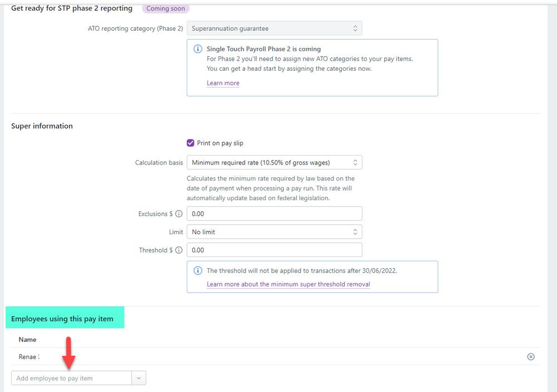Screen dimensions: 557x392
Task: Remove Renae from this pay item
Action: coord(530,357)
